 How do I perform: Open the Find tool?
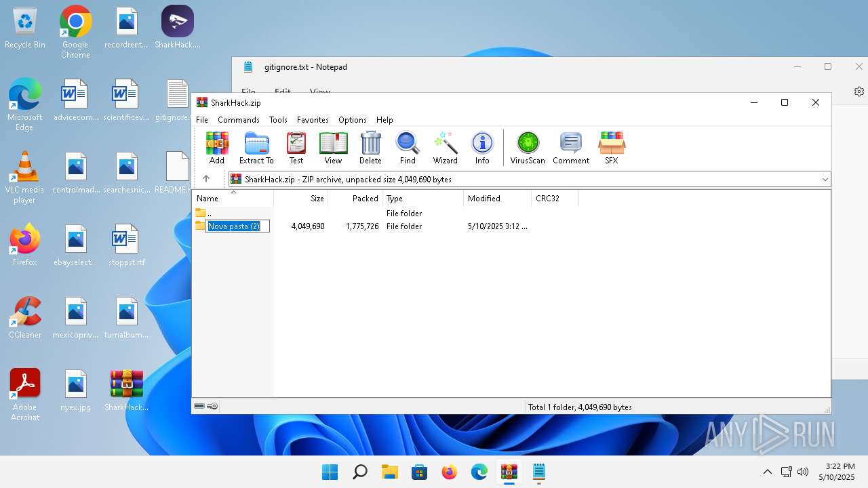point(408,148)
